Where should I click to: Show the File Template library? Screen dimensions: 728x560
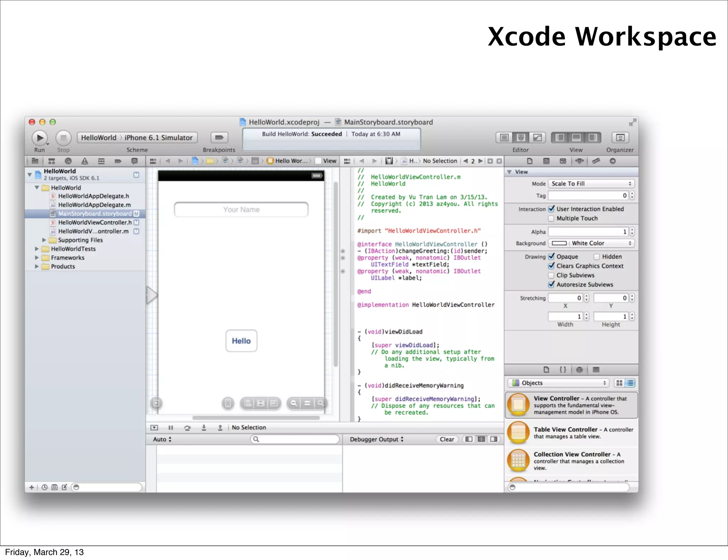[546, 370]
